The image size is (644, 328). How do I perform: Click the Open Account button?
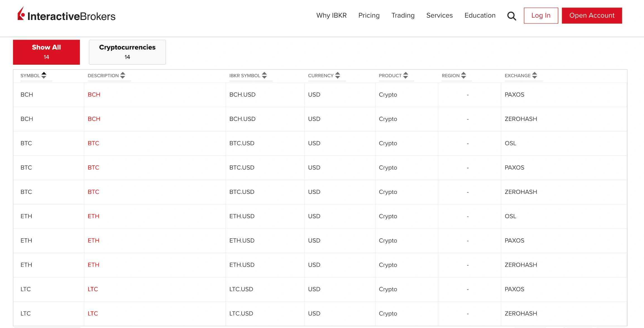point(592,16)
